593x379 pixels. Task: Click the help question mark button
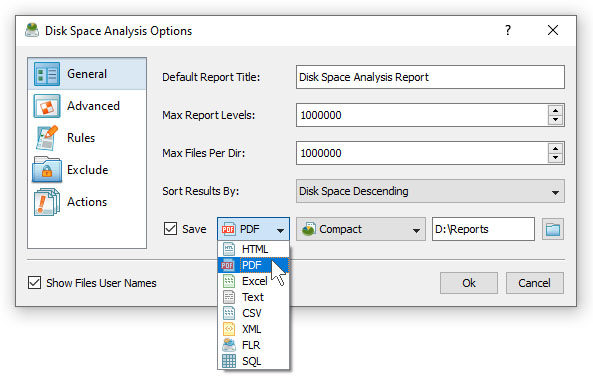[508, 30]
